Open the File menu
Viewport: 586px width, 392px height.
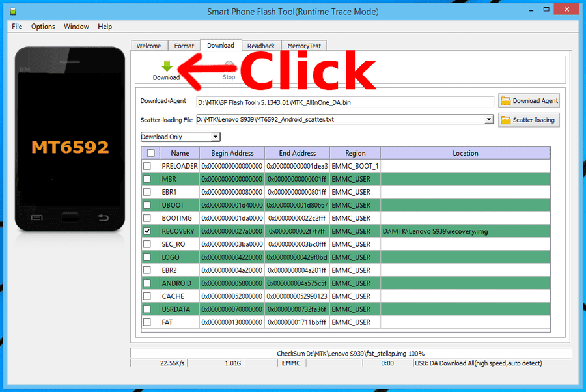[17, 27]
